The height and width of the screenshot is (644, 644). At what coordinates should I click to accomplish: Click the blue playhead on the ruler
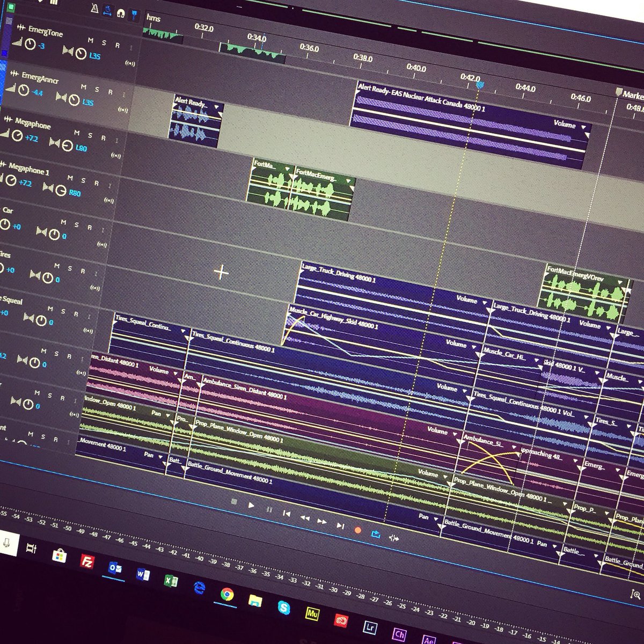point(480,85)
